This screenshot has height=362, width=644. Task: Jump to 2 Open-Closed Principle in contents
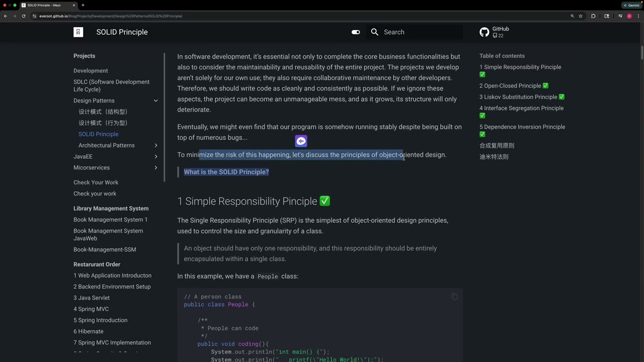[x=514, y=86]
